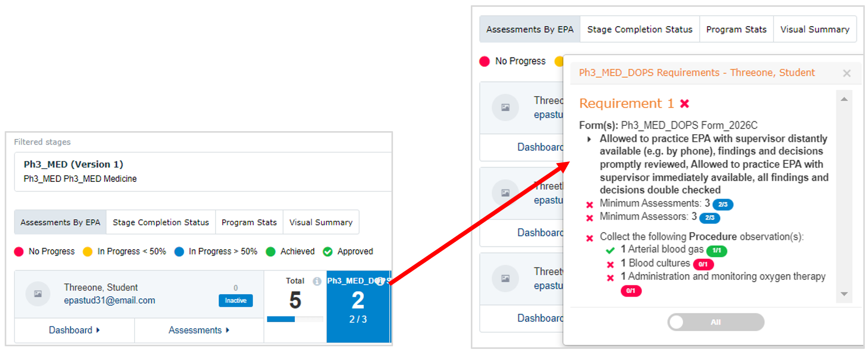Switch to Stage Completion Status tab on left
The height and width of the screenshot is (351, 868).
(x=161, y=223)
